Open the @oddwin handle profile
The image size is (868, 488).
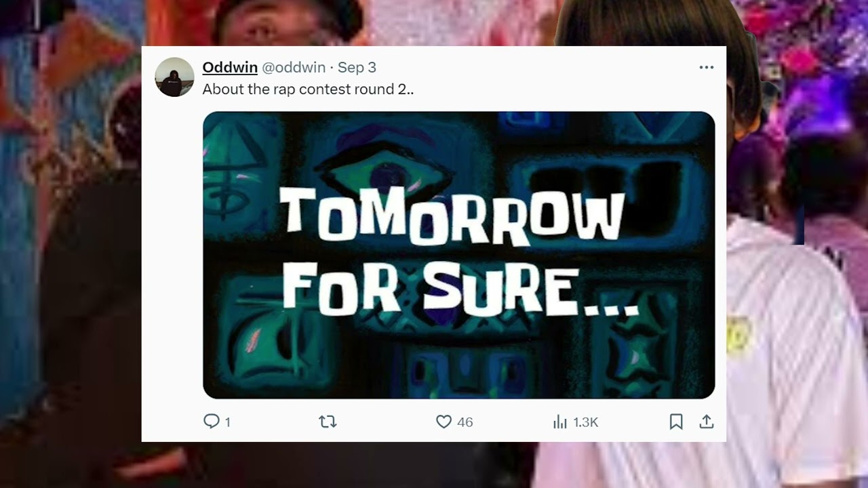pyautogui.click(x=294, y=67)
